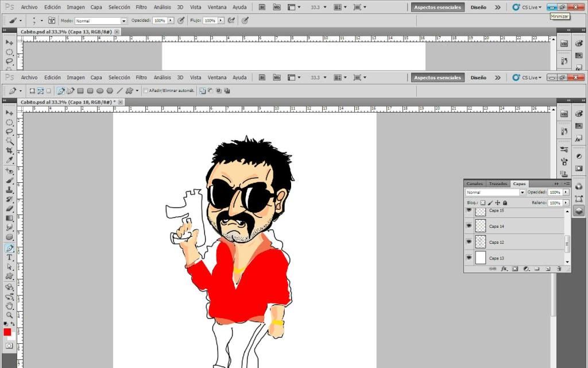Pick the Elliptical Marquee tool in front window
This screenshot has width=588, height=368.
[9, 122]
